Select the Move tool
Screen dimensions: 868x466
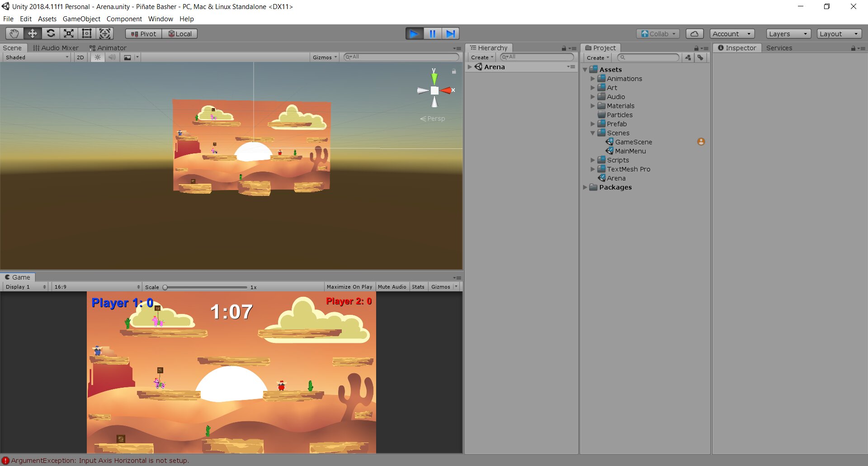(33, 33)
